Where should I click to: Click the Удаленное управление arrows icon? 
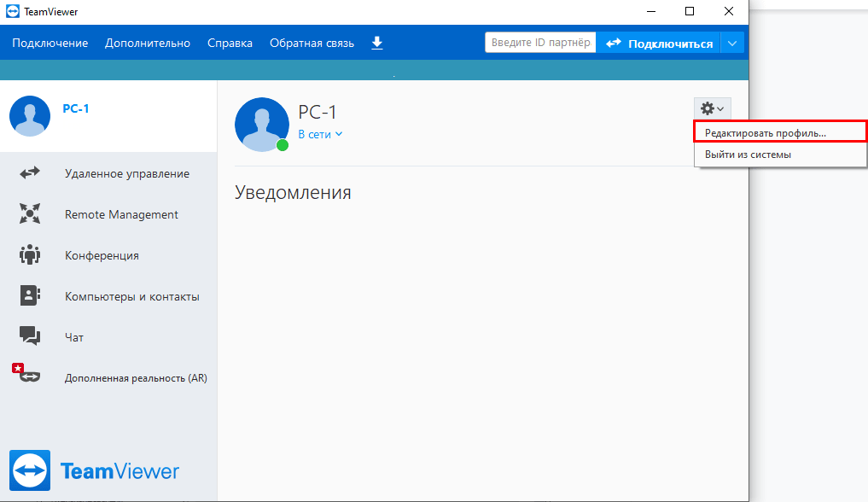coord(30,172)
